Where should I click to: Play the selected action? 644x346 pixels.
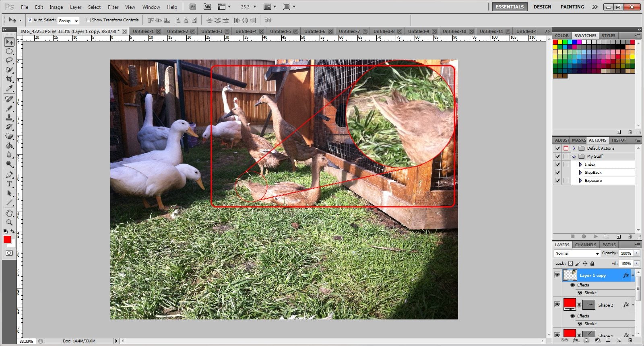pos(595,237)
